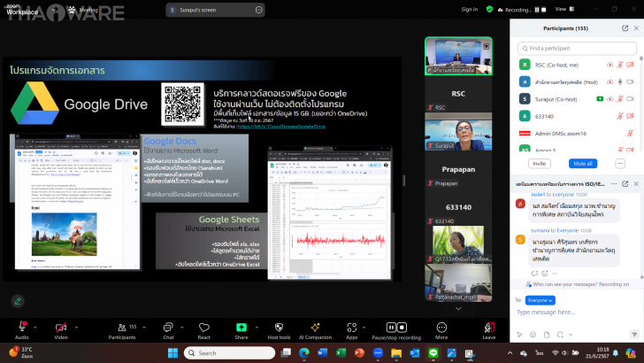Expand chat options arrow in toolbar
The width and height of the screenshot is (644, 363).
tap(182, 328)
